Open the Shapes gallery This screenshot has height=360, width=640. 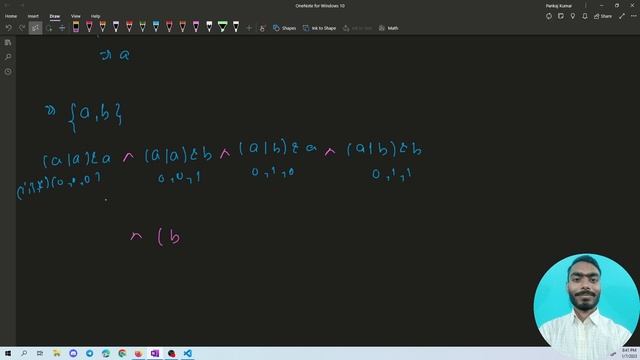coord(284,28)
